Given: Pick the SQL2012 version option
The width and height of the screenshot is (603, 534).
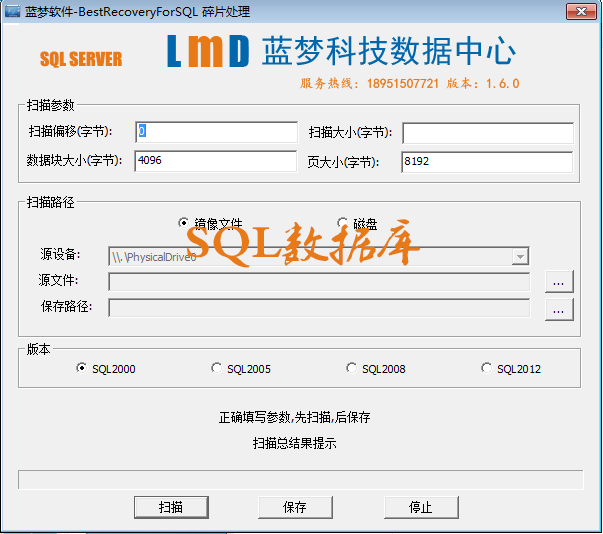Looking at the screenshot, I should click(x=487, y=368).
